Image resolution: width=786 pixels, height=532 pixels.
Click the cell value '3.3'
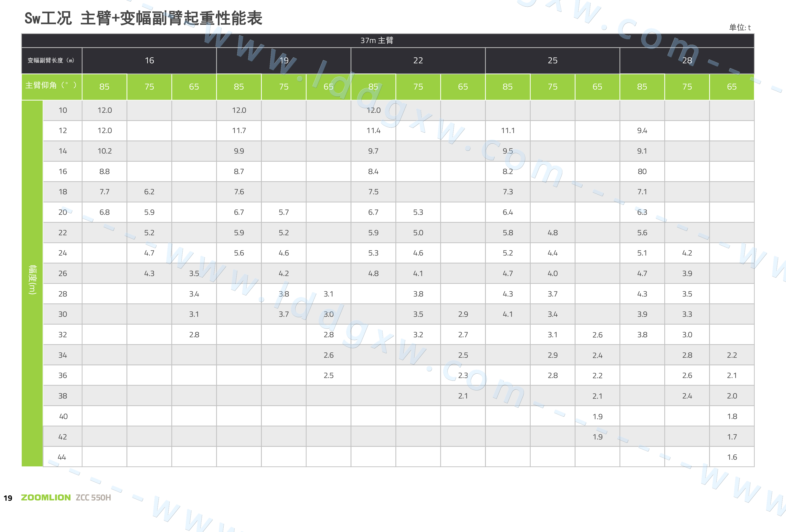coord(687,314)
